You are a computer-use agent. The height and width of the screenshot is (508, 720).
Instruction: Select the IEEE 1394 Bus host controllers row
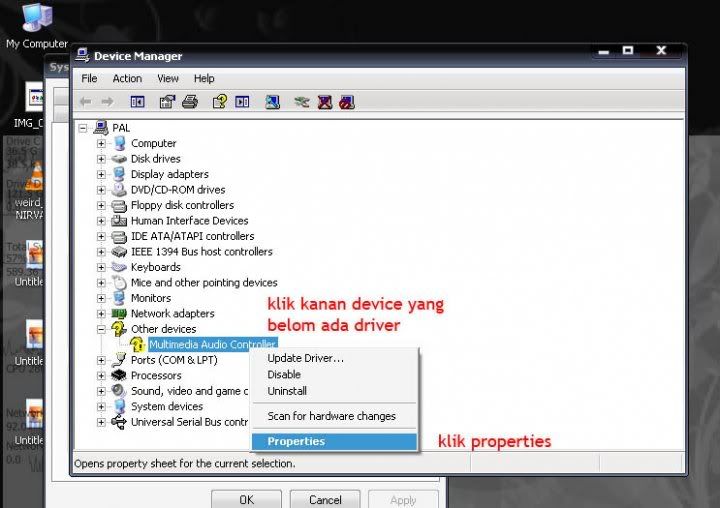[202, 252]
